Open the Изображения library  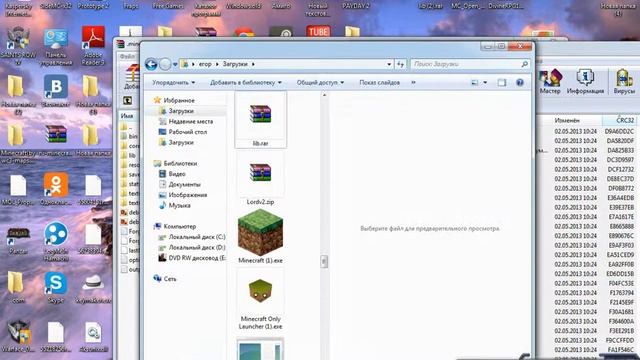click(x=188, y=195)
